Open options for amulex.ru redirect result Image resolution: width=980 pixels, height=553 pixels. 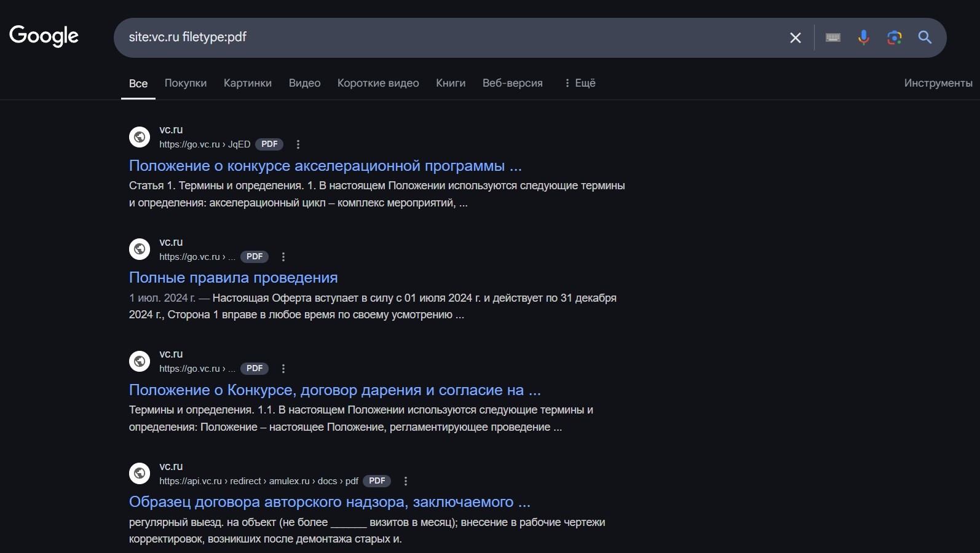(406, 481)
